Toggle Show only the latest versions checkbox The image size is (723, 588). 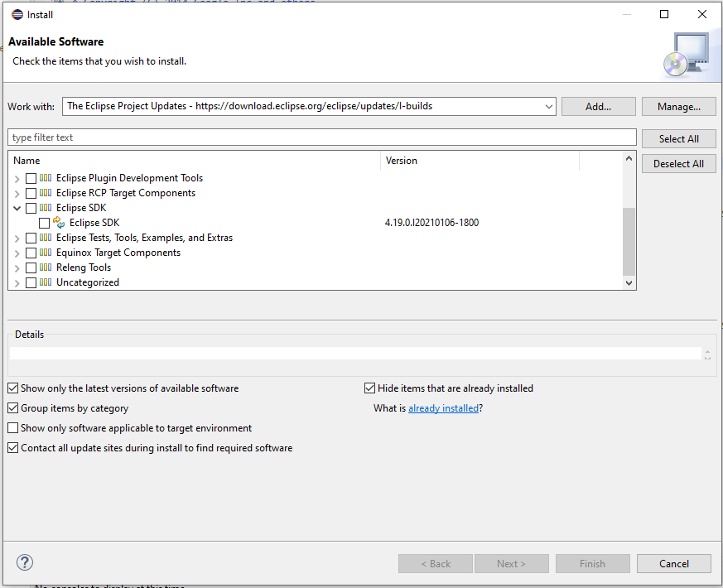pos(13,388)
